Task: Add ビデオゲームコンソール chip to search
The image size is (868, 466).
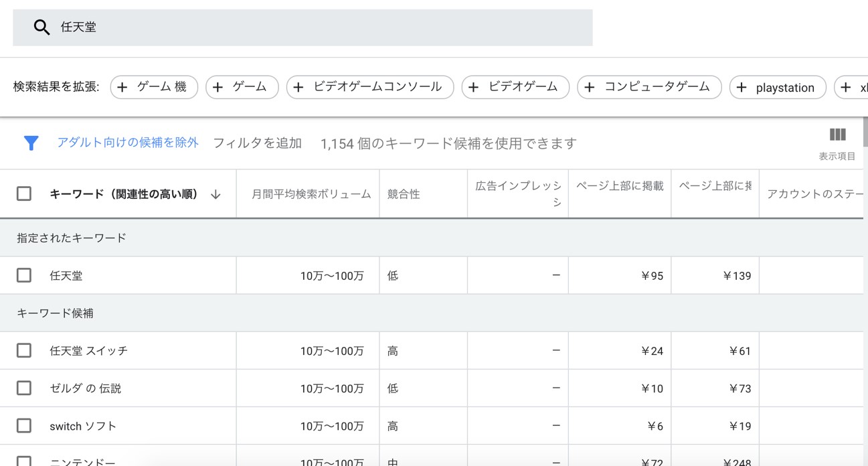Action: [370, 87]
